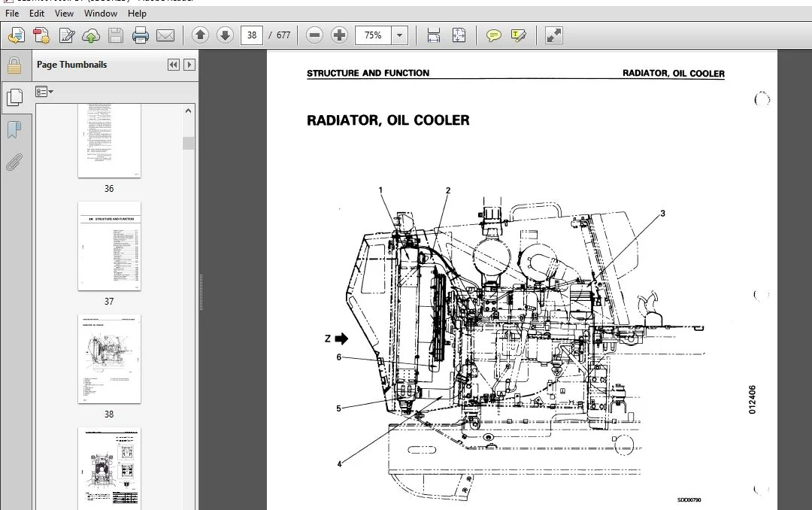
Task: Click the security padlock icon
Action: pyautogui.click(x=14, y=65)
